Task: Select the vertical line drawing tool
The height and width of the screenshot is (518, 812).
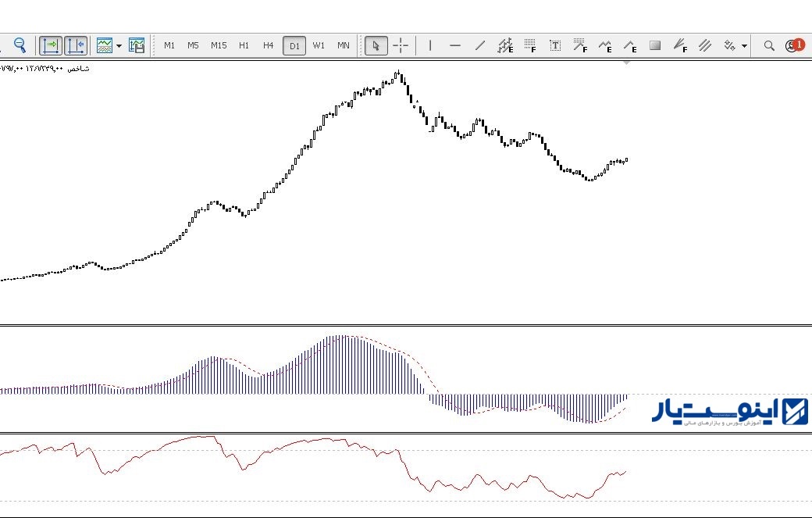Action: [x=430, y=45]
